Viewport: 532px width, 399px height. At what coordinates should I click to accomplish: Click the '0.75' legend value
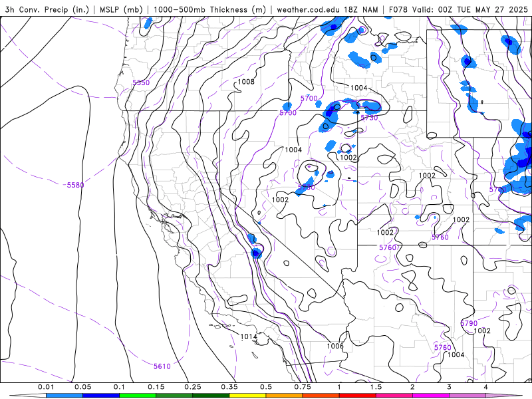pos(303,387)
